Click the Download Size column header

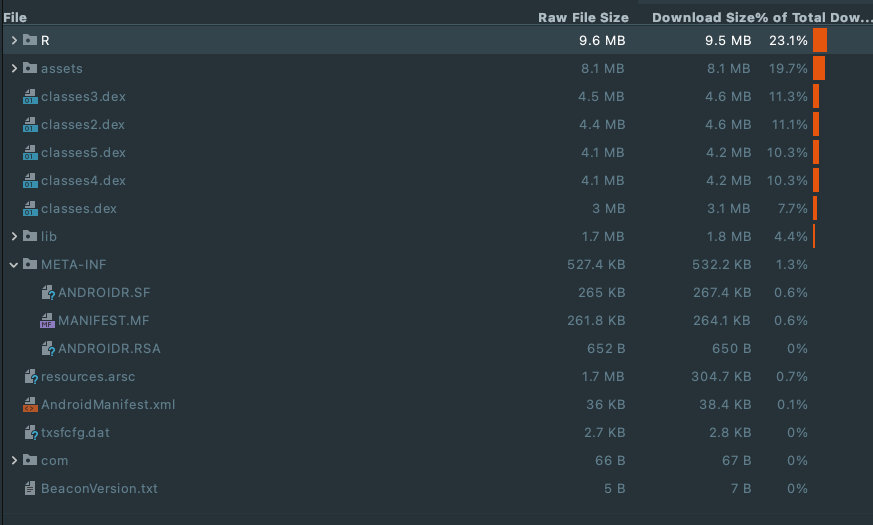coord(703,17)
